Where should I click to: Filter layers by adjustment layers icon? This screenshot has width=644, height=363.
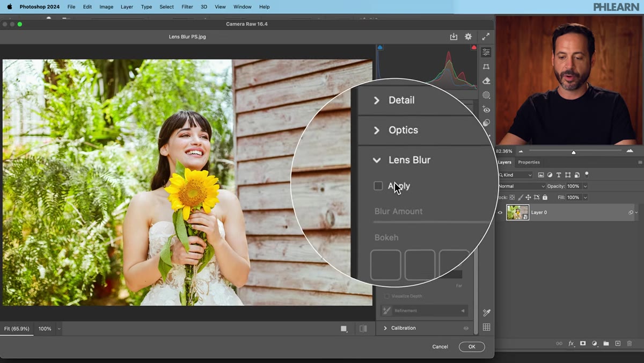550,175
